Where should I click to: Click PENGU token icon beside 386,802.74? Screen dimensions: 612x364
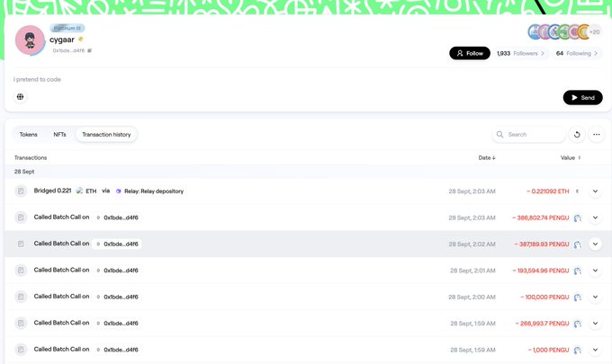point(577,218)
